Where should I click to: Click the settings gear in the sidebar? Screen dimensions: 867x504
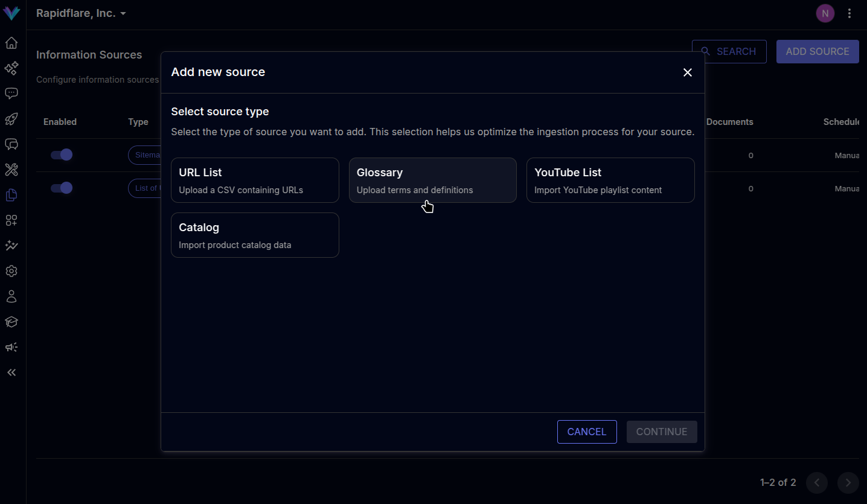(11, 271)
